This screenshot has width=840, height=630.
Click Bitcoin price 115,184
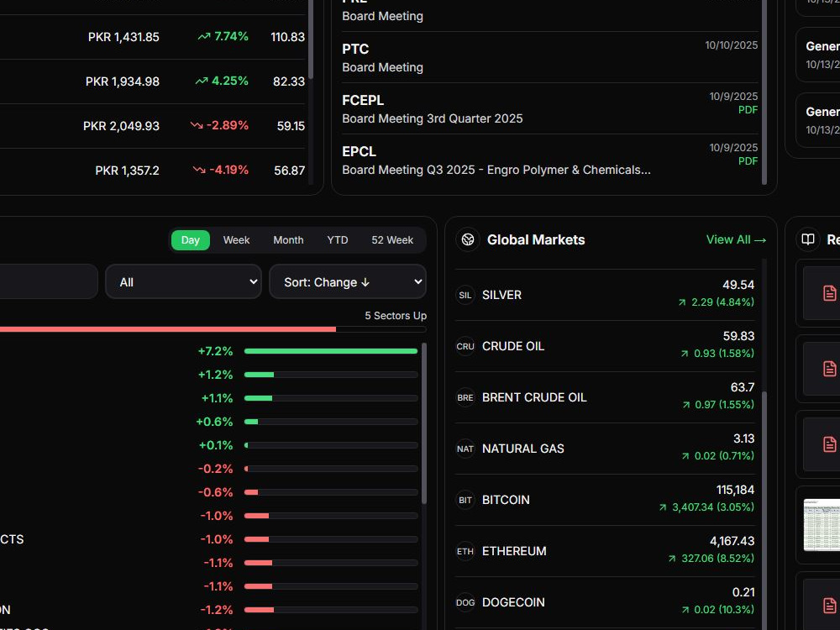point(735,490)
